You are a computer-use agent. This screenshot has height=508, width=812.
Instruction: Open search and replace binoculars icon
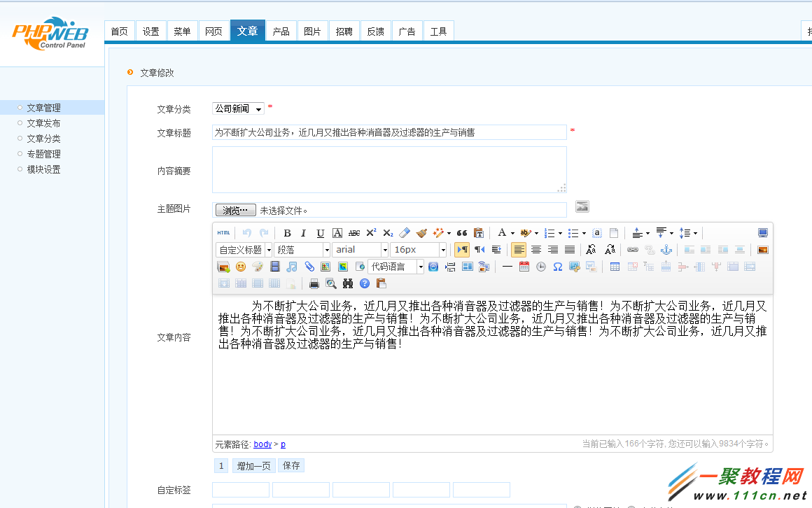(x=348, y=284)
